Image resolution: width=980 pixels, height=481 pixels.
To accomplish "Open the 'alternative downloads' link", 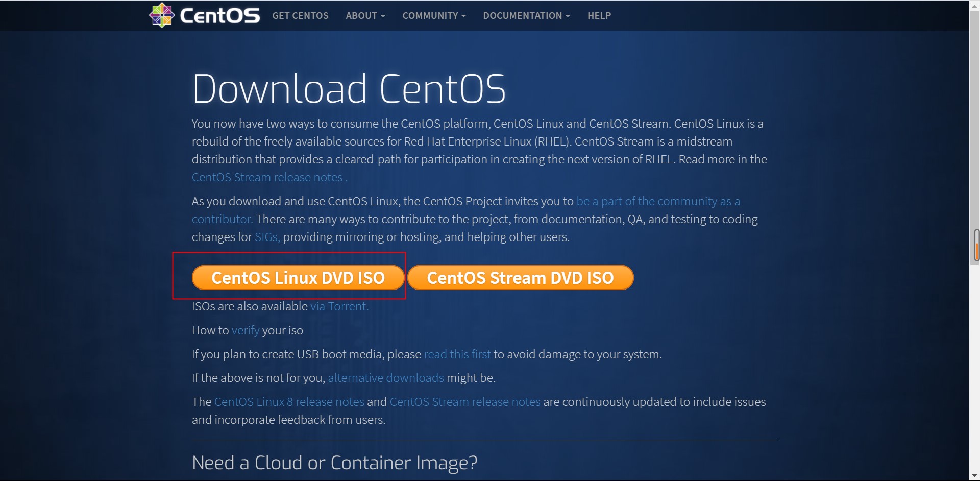I will 386,378.
